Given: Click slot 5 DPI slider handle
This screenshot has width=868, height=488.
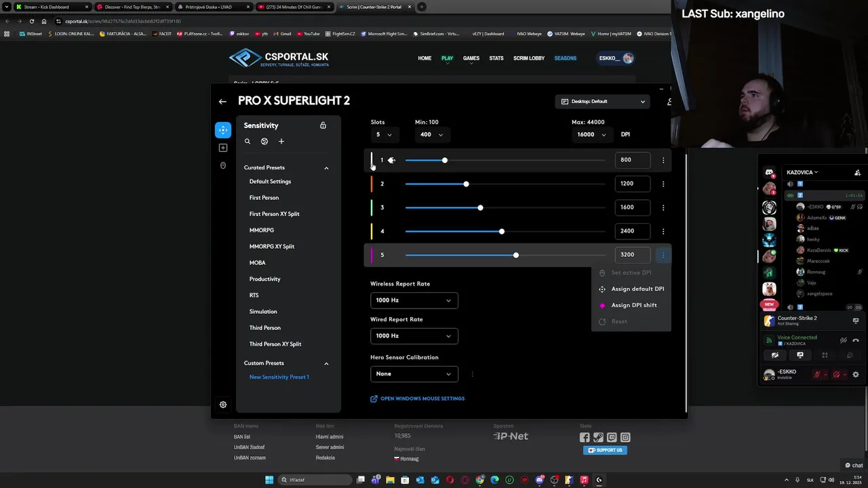Looking at the screenshot, I should 516,255.
